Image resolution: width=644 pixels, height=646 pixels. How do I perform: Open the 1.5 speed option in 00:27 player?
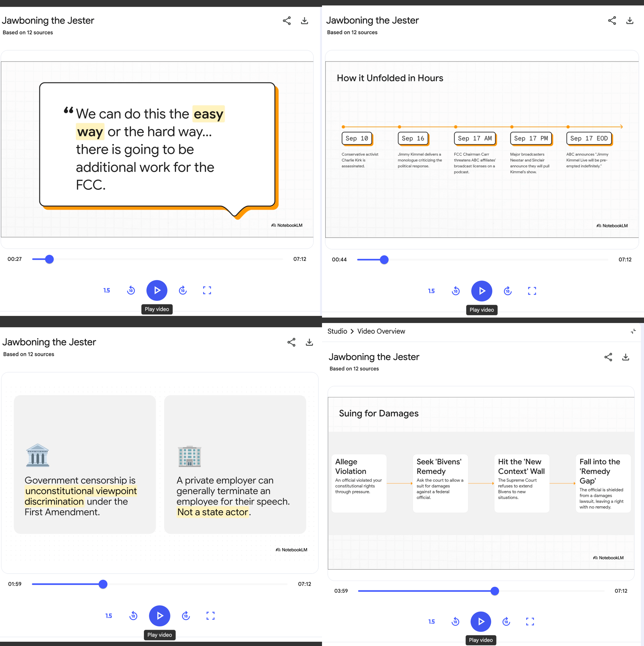tap(107, 290)
